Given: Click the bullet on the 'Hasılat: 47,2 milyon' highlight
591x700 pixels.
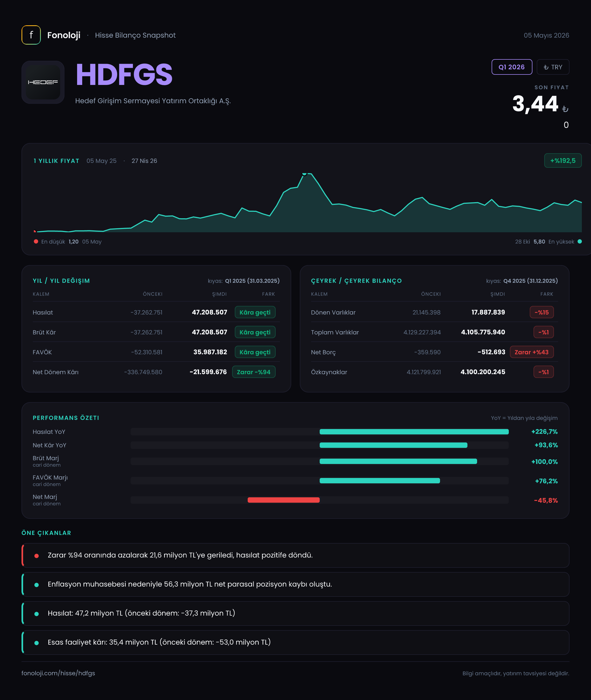Looking at the screenshot, I should (37, 613).
